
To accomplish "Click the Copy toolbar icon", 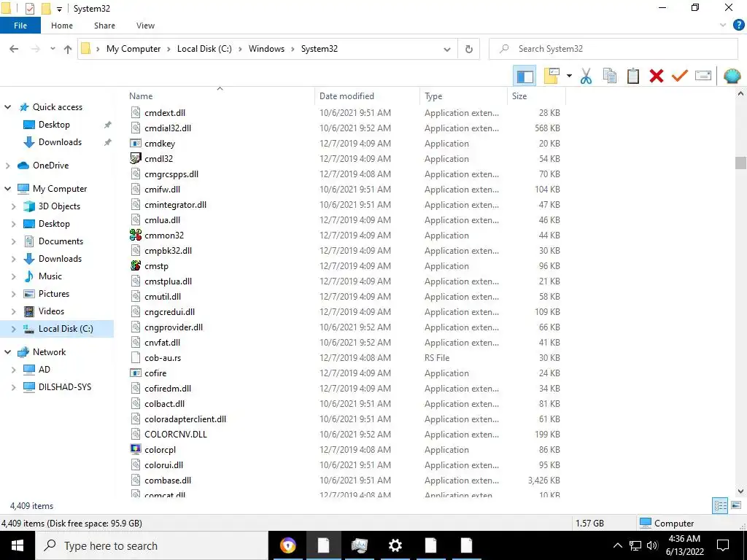I will click(x=610, y=76).
